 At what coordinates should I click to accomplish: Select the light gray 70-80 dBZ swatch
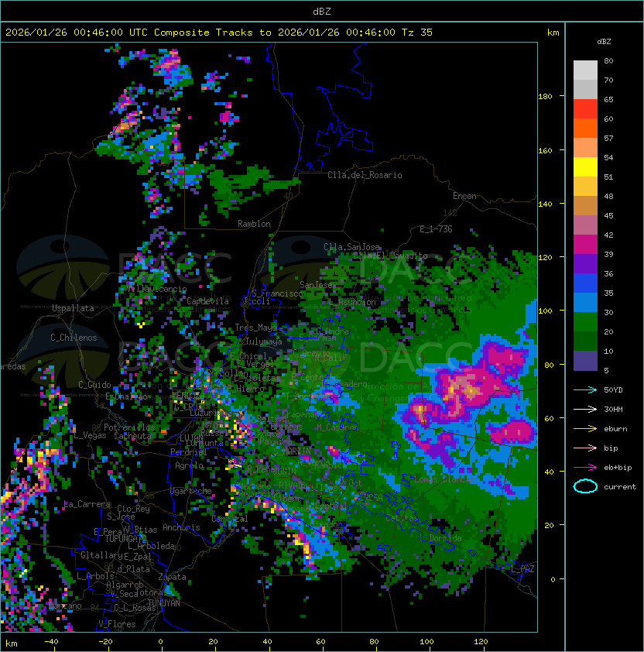point(585,70)
